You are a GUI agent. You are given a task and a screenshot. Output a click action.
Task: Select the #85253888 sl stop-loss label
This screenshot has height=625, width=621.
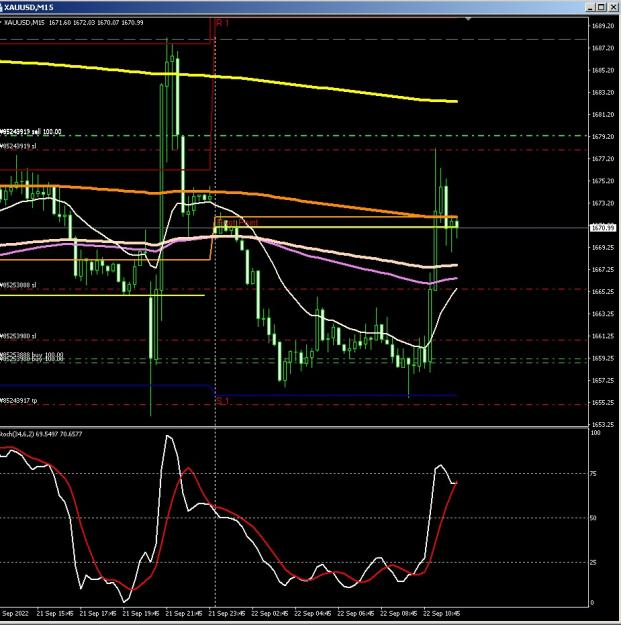[18, 285]
